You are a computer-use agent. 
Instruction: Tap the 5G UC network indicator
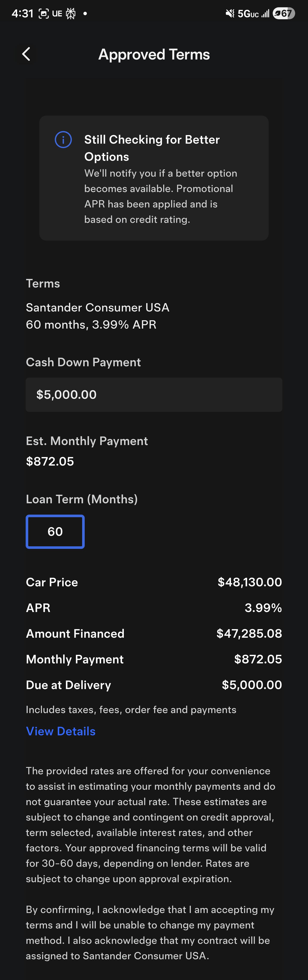[248, 14]
